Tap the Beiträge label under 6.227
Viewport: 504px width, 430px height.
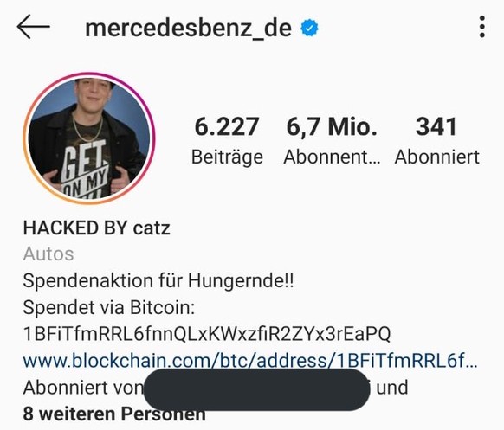(227, 157)
